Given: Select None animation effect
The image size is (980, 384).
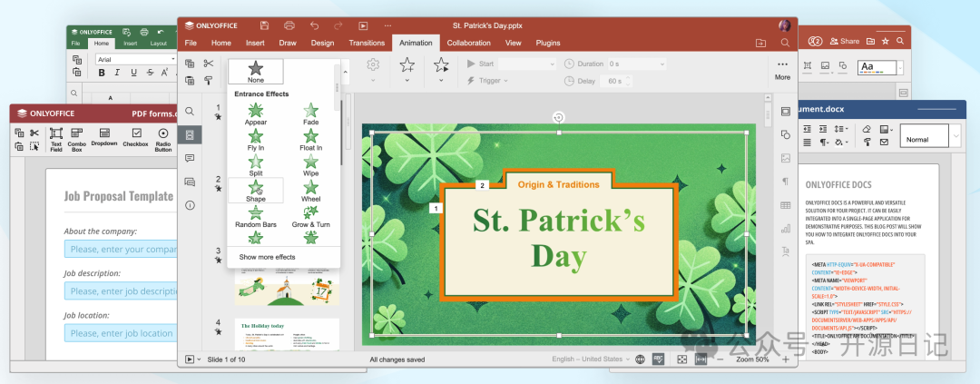Looking at the screenshot, I should tap(256, 71).
